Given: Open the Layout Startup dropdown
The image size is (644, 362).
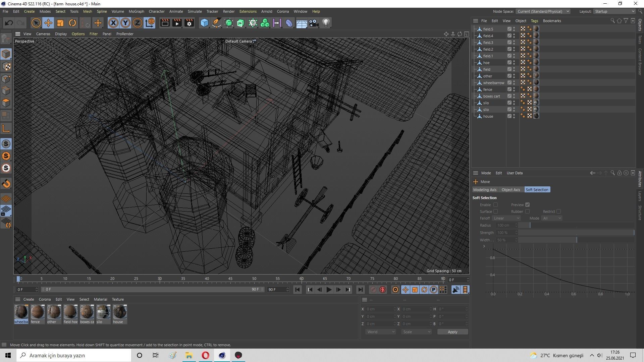Looking at the screenshot, I should pyautogui.click(x=614, y=11).
